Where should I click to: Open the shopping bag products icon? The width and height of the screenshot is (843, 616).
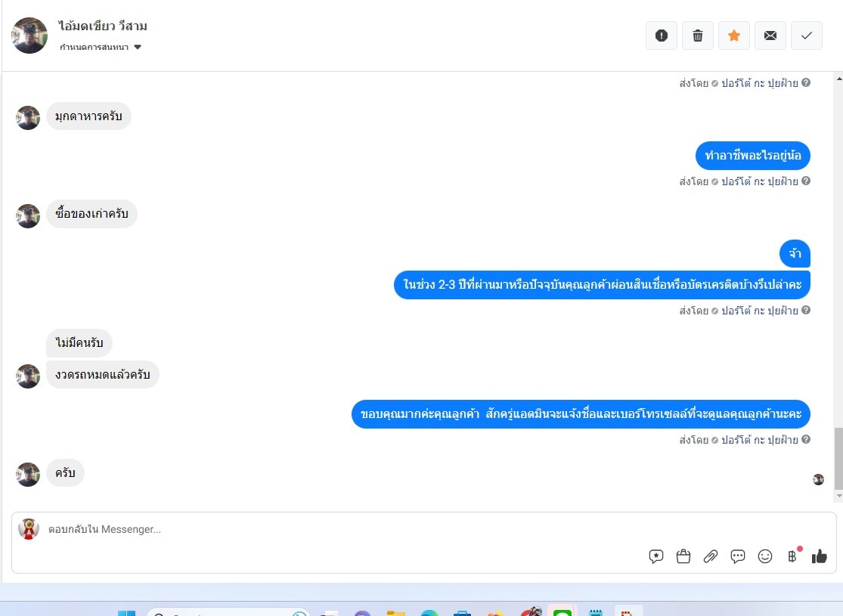(683, 556)
